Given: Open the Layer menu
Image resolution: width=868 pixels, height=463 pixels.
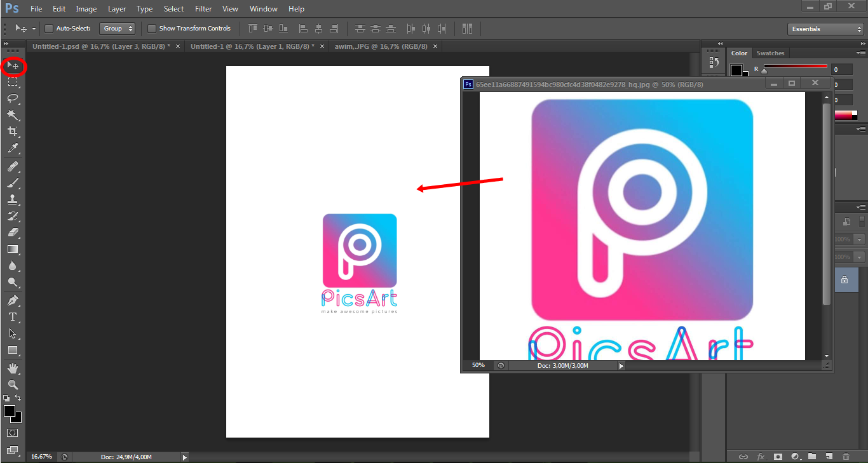Looking at the screenshot, I should tap(117, 9).
